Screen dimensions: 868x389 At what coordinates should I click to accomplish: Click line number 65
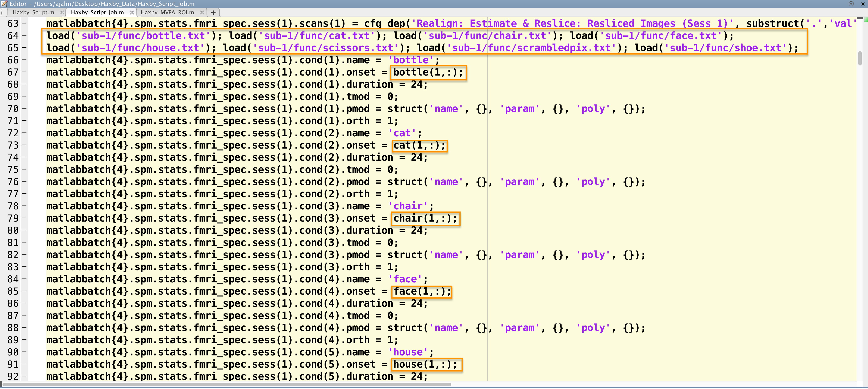tap(13, 48)
